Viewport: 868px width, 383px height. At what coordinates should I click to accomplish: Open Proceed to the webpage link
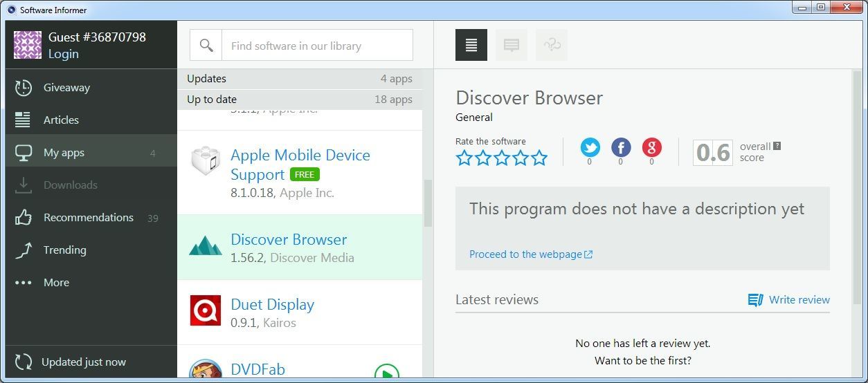point(531,254)
